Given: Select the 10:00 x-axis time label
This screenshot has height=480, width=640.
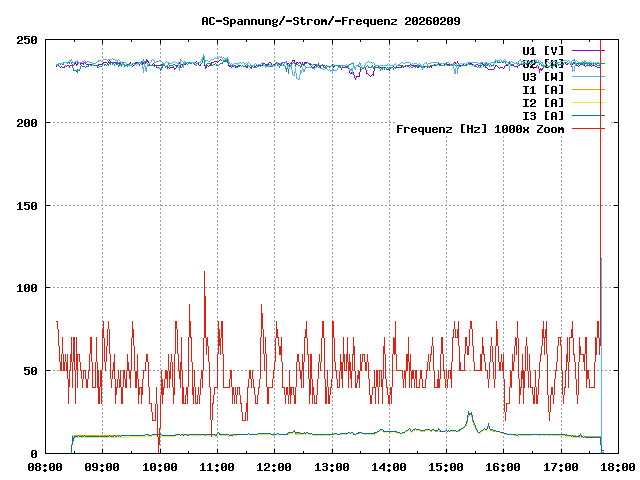Looking at the screenshot, I should coord(160,466).
